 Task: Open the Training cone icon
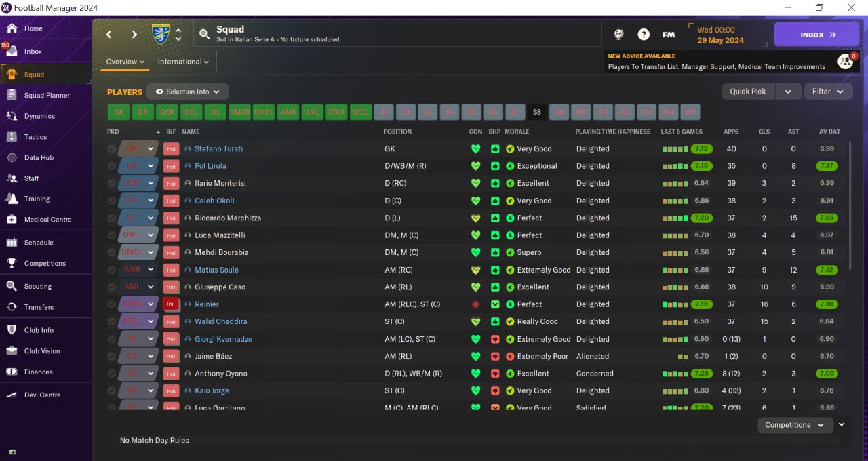tap(12, 199)
